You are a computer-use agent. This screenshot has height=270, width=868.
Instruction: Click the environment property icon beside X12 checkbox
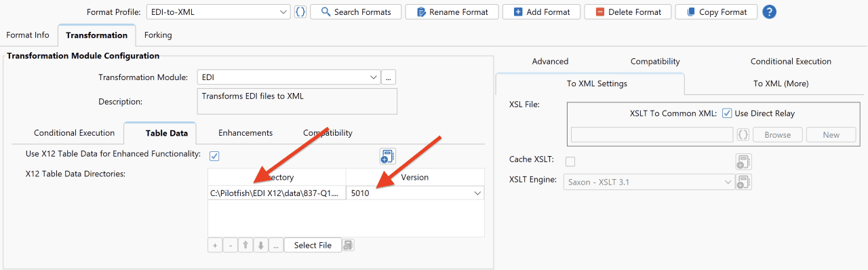click(x=388, y=156)
